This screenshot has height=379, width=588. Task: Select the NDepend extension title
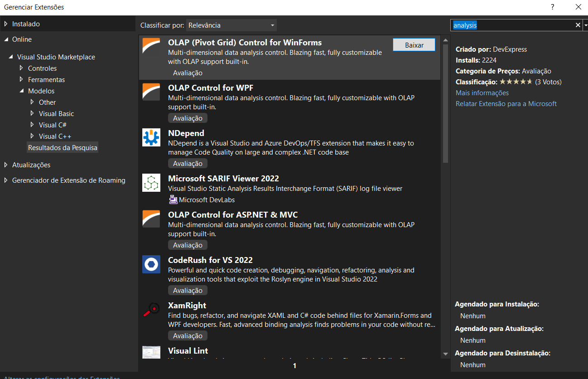pyautogui.click(x=186, y=133)
